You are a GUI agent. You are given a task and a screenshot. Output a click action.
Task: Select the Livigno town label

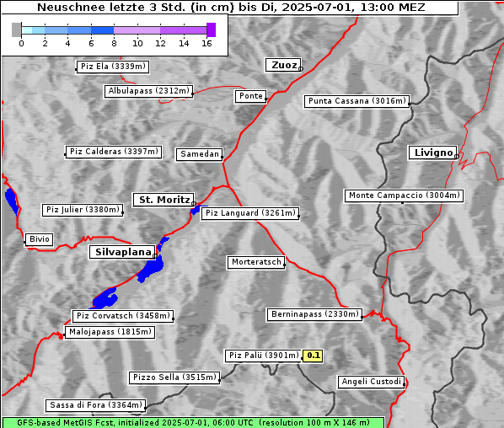432,152
